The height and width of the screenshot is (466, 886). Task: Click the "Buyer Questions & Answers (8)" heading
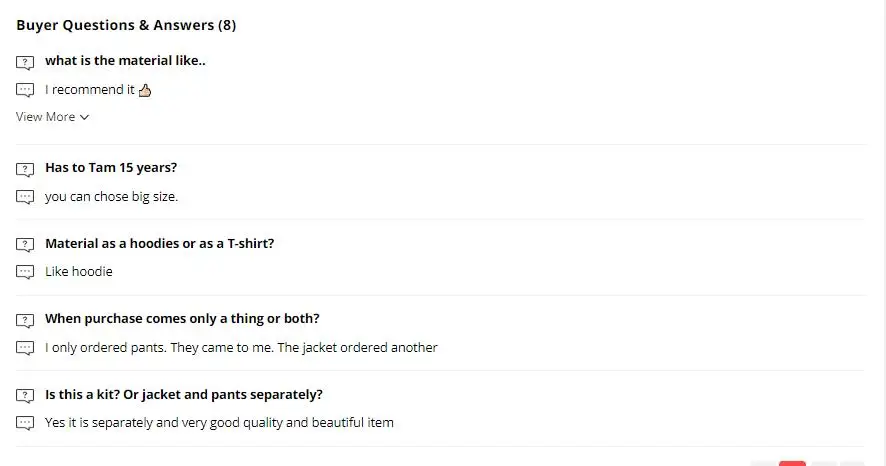126,25
